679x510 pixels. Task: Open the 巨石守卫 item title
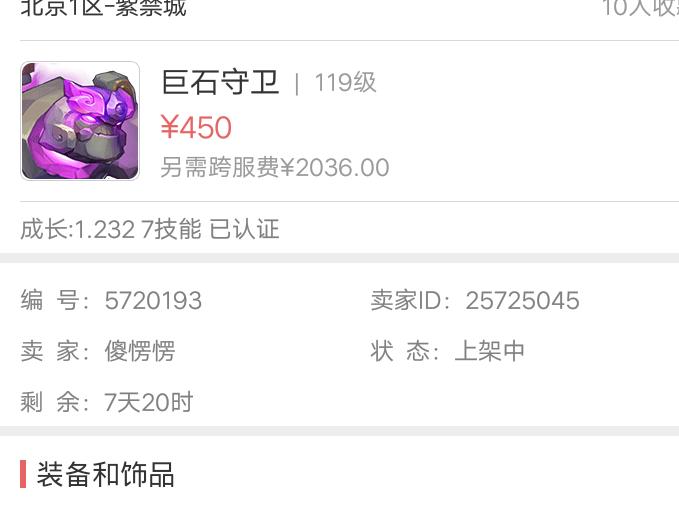pos(220,82)
